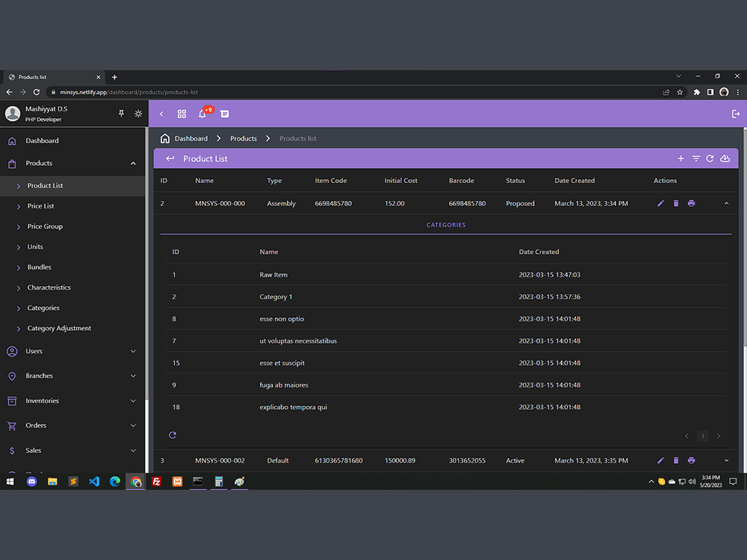Select the CATEGORIES tab

click(x=446, y=225)
